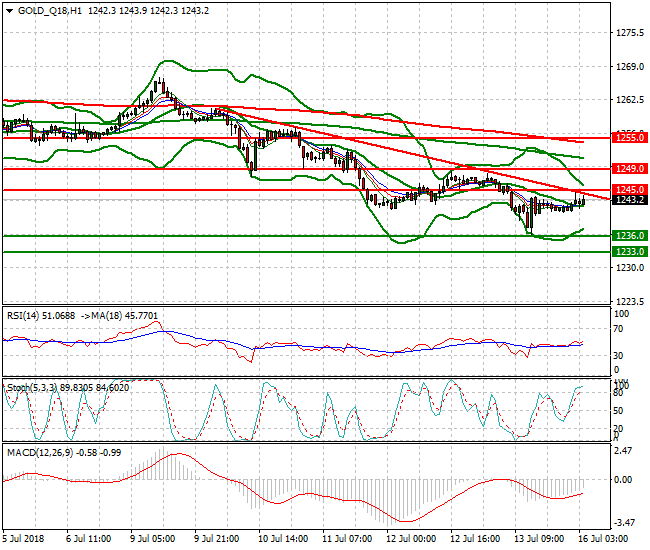The height and width of the screenshot is (550, 650).
Task: Select the GOLD_Q18,H1 chart title text
Action: point(50,11)
